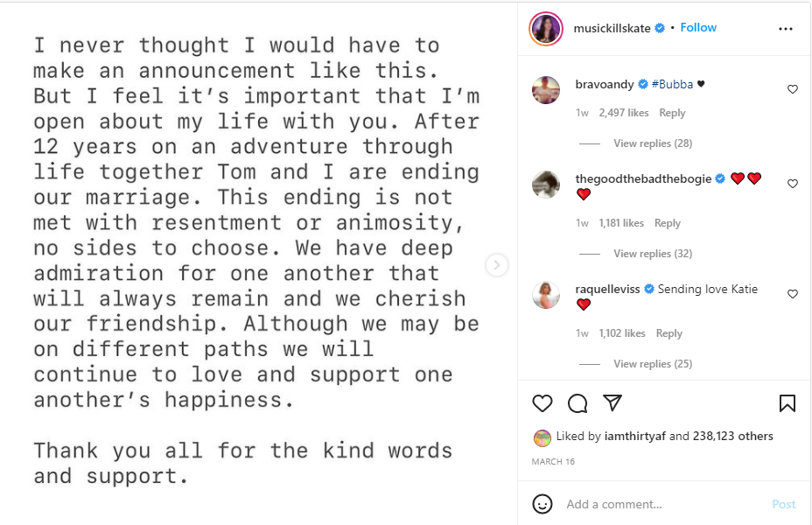
Task: Open the three-dot more options menu
Action: [x=785, y=29]
